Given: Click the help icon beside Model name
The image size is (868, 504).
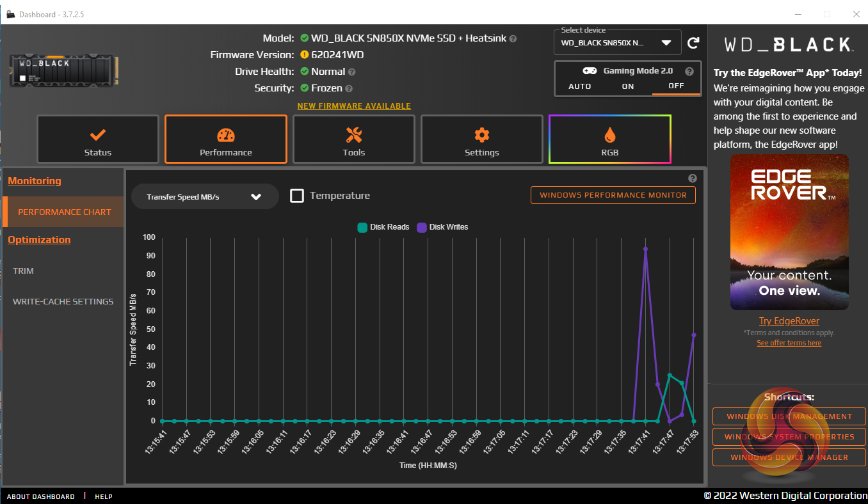Looking at the screenshot, I should [513, 39].
